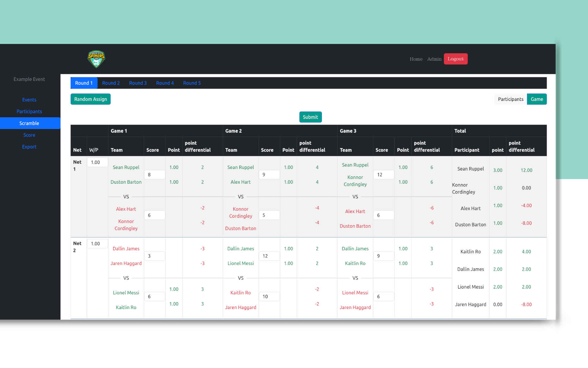This screenshot has height=368, width=588.
Task: Go to the Round 5 tab
Action: (x=192, y=83)
